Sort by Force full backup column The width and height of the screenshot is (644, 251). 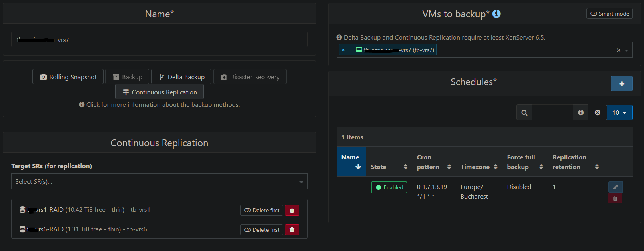click(x=525, y=162)
